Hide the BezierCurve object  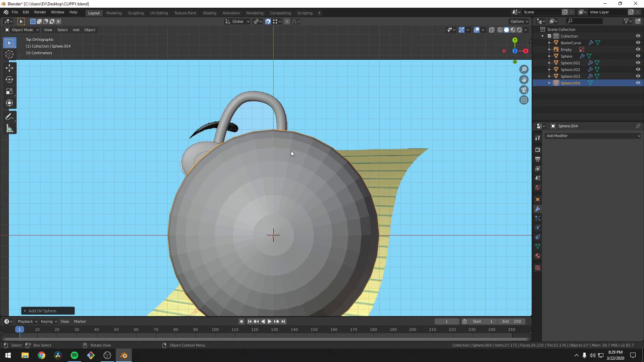tap(638, 43)
